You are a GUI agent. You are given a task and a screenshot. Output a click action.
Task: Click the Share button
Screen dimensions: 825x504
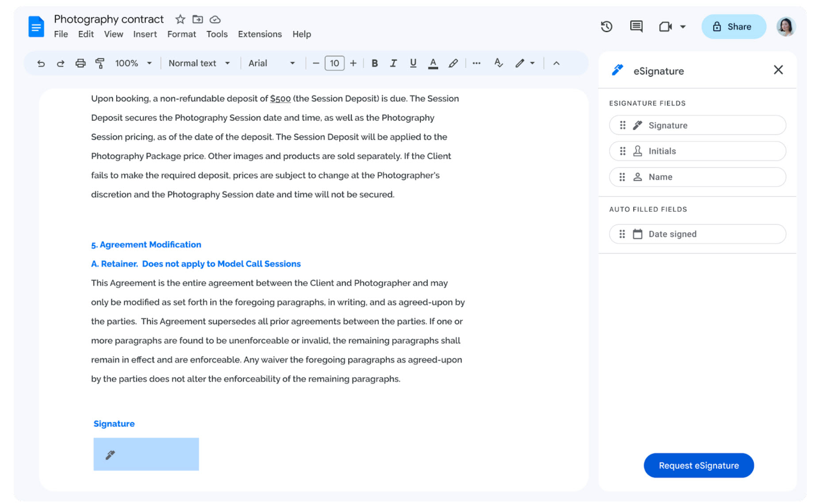[x=733, y=27]
